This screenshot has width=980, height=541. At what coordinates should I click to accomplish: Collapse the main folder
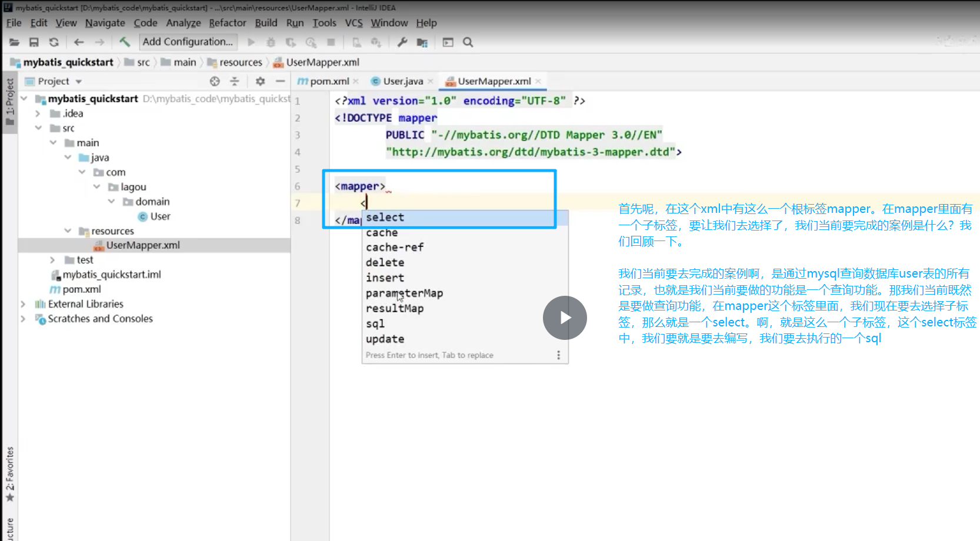(53, 143)
